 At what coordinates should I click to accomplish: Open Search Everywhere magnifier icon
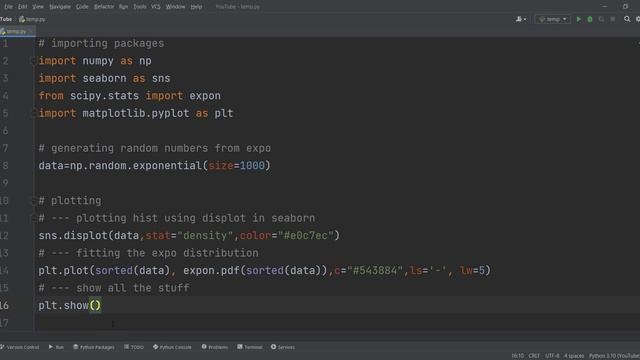click(x=627, y=19)
